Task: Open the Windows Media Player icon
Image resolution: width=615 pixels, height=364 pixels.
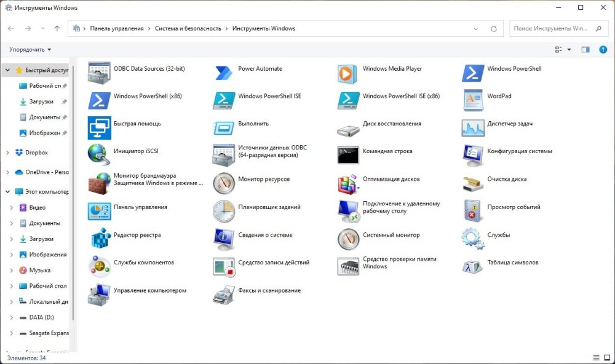Action: click(x=348, y=73)
